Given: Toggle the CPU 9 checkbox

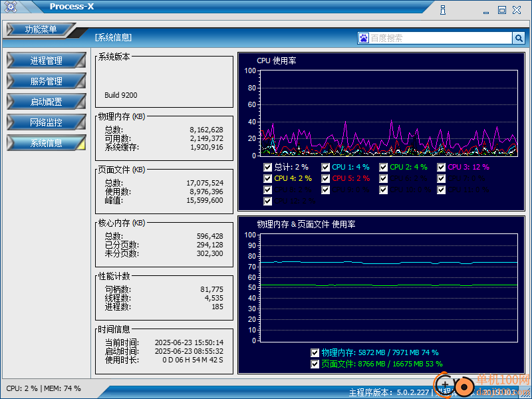Looking at the screenshot, I should (x=325, y=190).
